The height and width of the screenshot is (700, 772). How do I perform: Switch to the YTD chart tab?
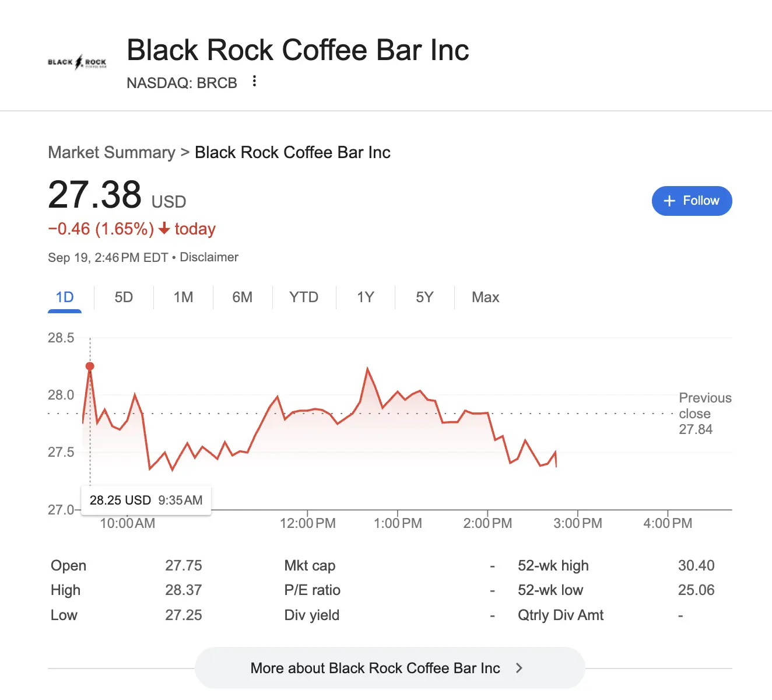(x=304, y=297)
